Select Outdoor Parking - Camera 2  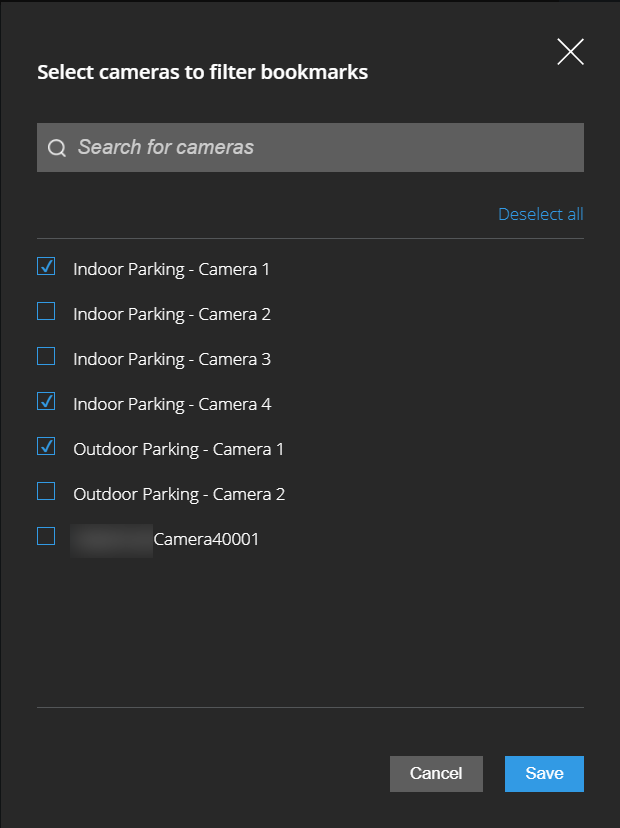tap(45, 491)
